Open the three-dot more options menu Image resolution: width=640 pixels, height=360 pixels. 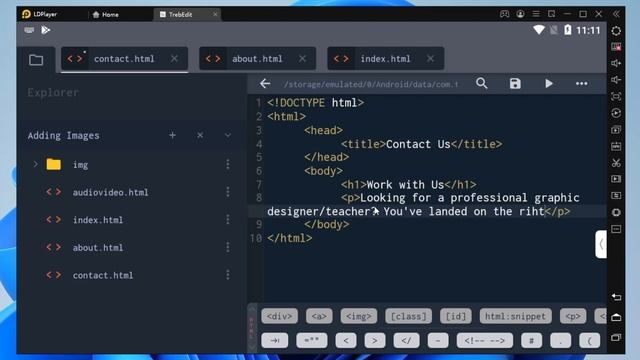click(582, 84)
